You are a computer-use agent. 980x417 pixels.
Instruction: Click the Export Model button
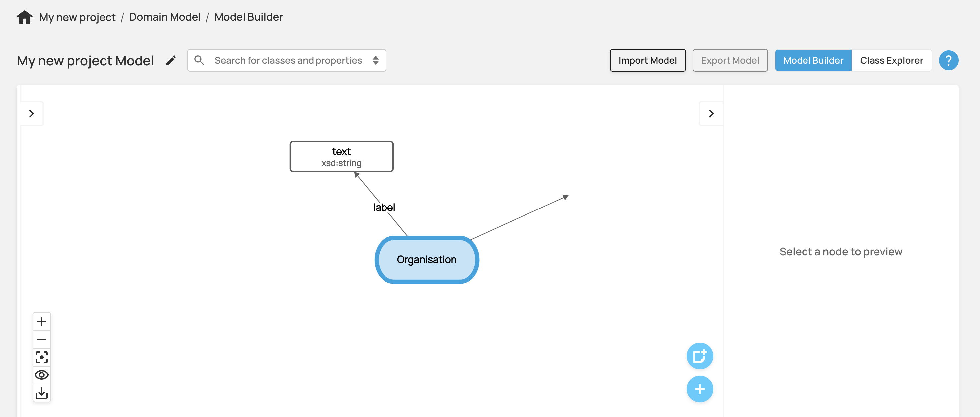coord(730,60)
